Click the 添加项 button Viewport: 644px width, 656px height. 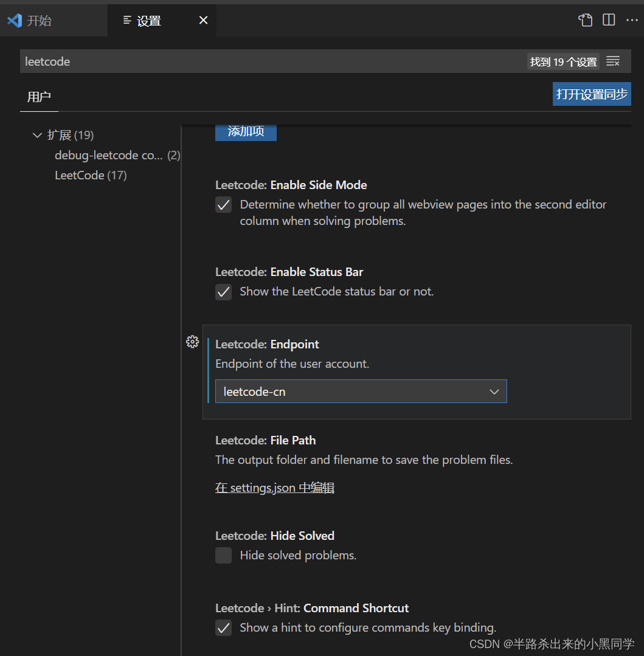[246, 132]
